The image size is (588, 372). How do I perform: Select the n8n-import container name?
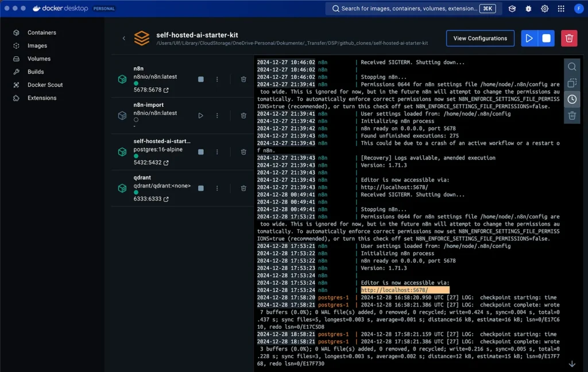[x=149, y=105]
